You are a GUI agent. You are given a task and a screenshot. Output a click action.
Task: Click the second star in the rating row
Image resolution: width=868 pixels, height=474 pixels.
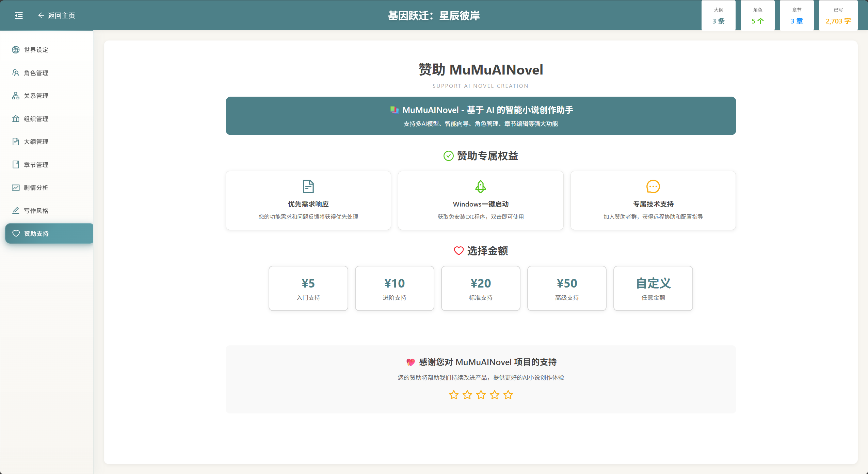467,395
